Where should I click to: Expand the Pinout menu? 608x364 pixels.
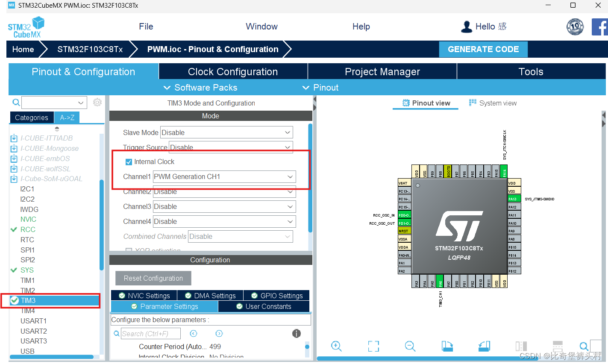[x=320, y=88]
